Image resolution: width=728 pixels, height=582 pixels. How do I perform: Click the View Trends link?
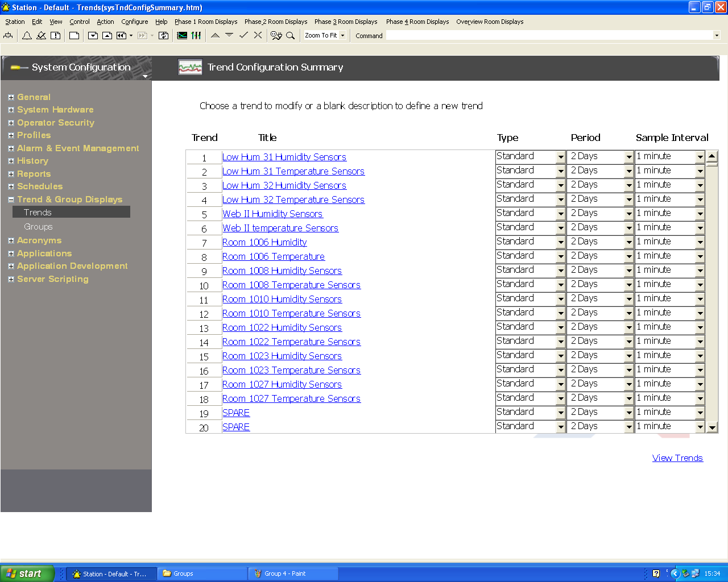(x=677, y=458)
